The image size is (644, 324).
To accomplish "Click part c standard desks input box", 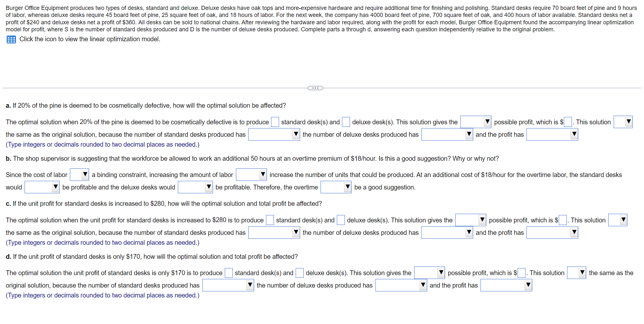I will click(x=270, y=220).
